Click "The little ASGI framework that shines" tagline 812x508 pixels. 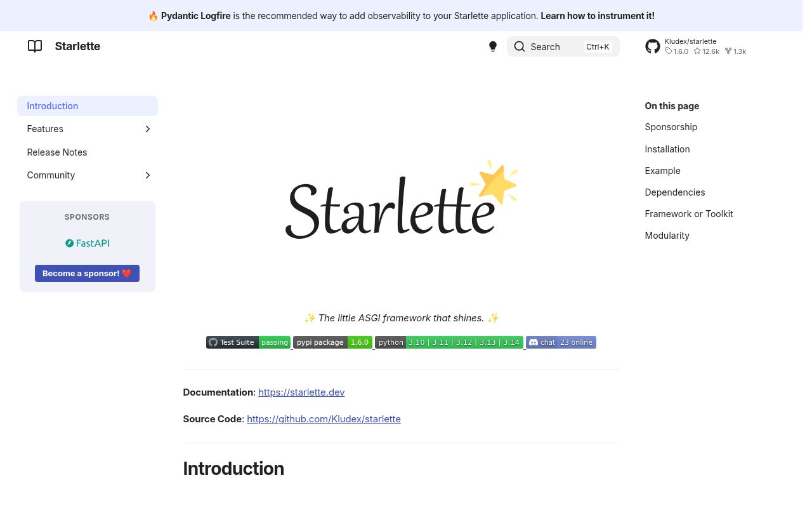401,318
